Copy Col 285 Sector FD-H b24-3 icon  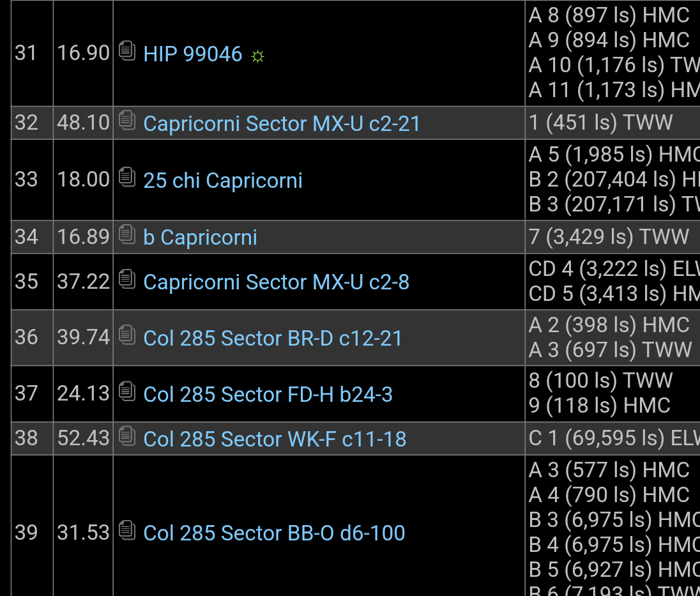127,392
